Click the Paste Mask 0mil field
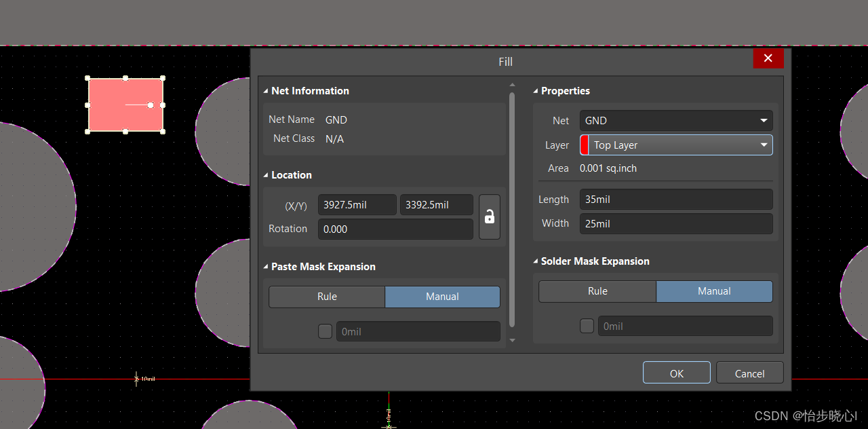868x429 pixels. click(x=418, y=331)
